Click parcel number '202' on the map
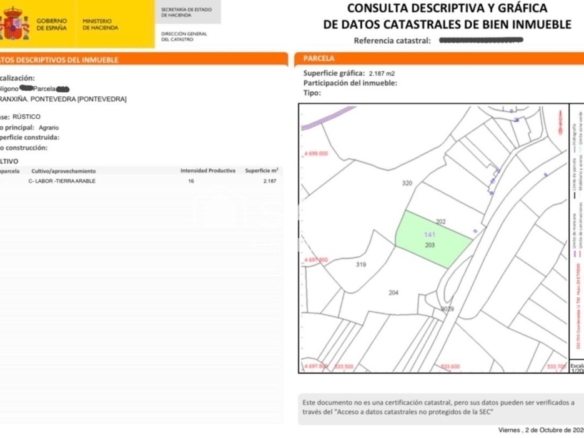This screenshot has height=438, width=584. (x=441, y=222)
